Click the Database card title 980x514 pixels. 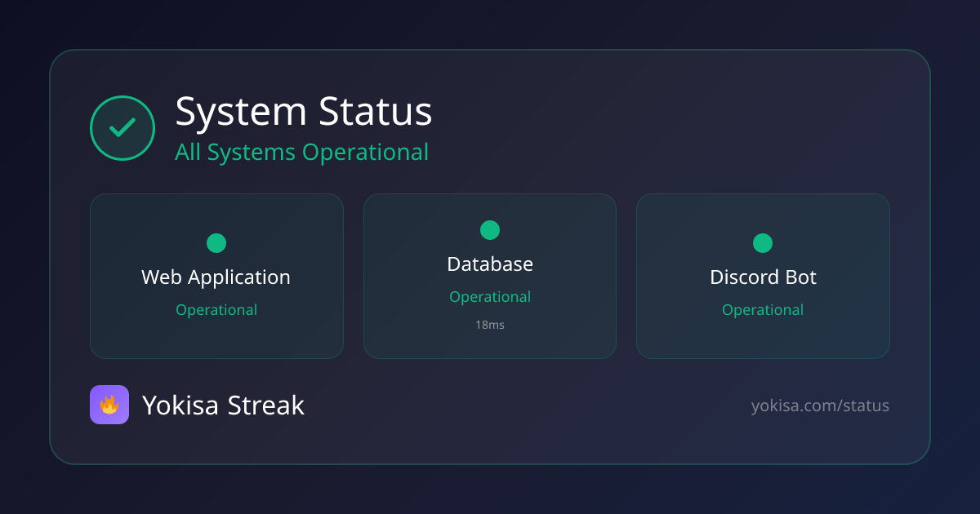(490, 264)
